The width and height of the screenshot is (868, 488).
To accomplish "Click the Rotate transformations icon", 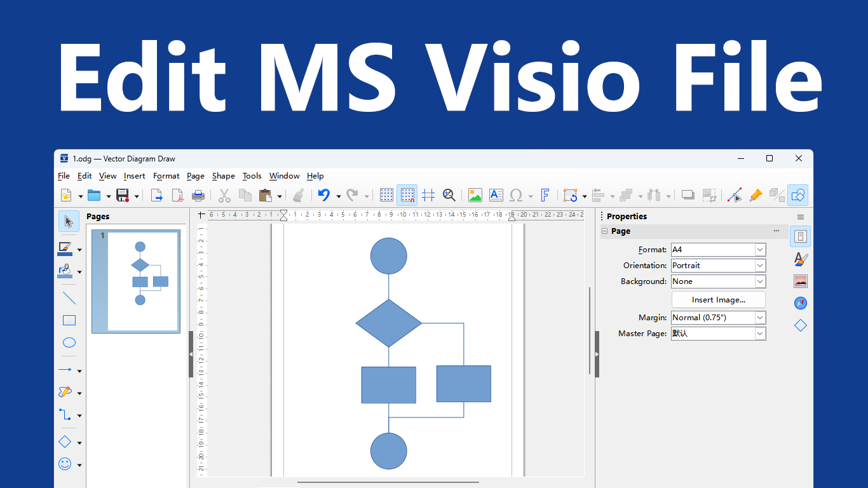I will coord(570,196).
